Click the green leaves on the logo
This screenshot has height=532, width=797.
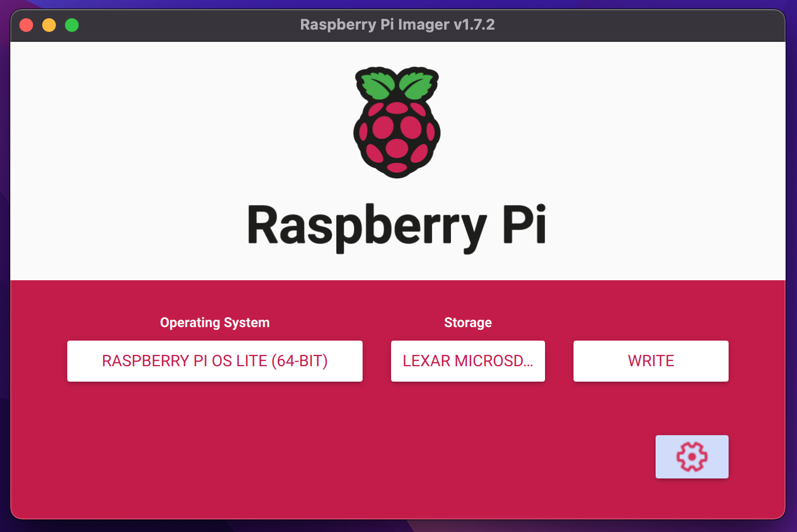tap(397, 84)
